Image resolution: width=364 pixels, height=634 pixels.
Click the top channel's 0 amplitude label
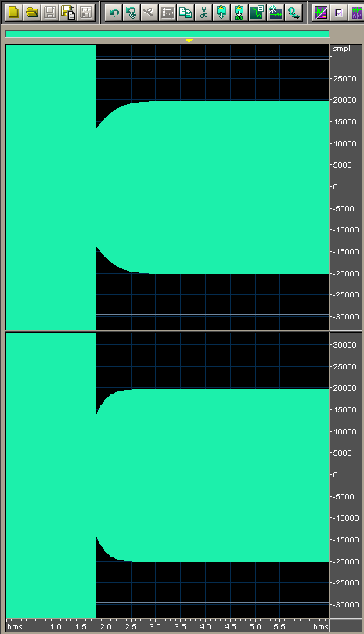coord(335,187)
